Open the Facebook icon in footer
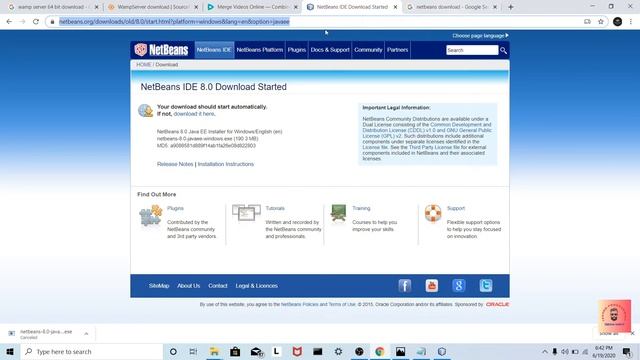This screenshot has height=360, width=640. [404, 285]
